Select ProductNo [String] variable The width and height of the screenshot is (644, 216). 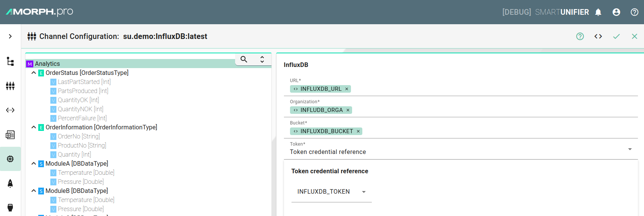(82, 145)
